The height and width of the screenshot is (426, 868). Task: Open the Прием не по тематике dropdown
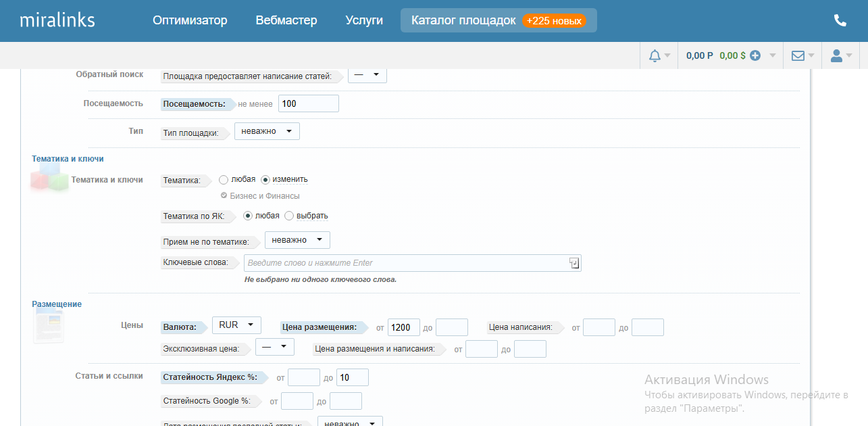(x=297, y=240)
